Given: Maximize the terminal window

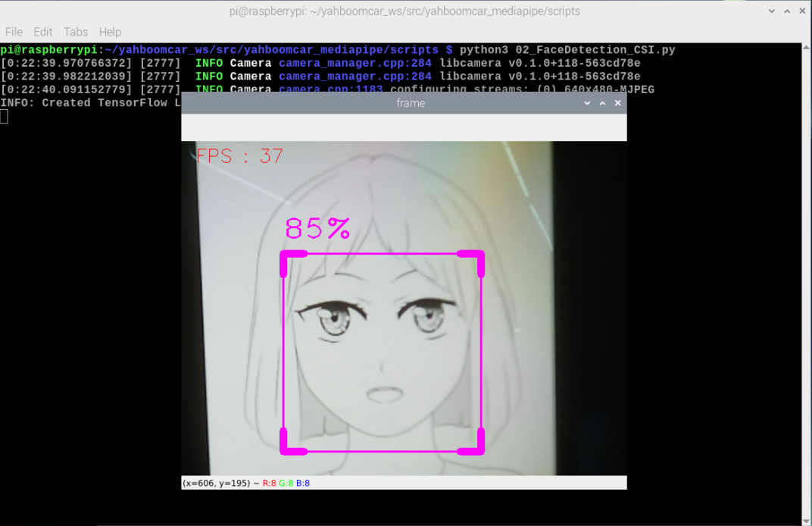Looking at the screenshot, I should (787, 11).
